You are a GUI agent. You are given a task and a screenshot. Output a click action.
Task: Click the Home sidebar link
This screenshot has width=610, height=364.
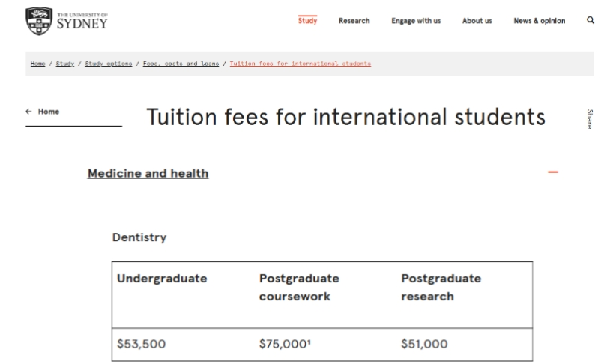coord(49,112)
